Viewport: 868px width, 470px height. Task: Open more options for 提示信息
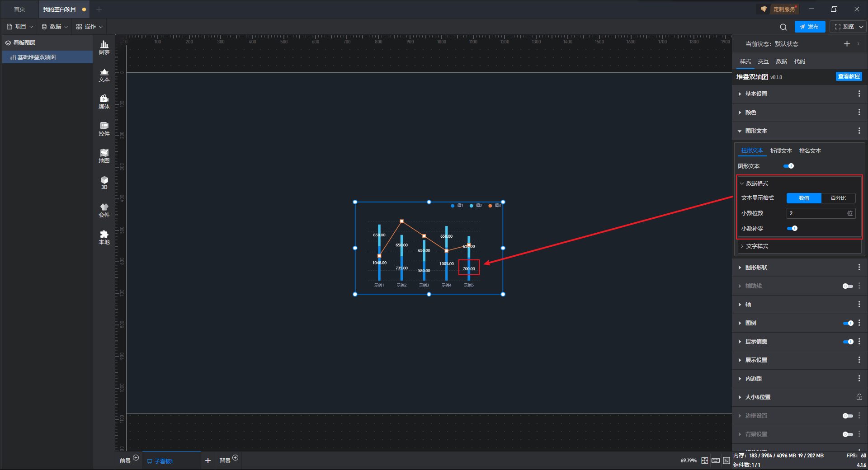pos(859,342)
